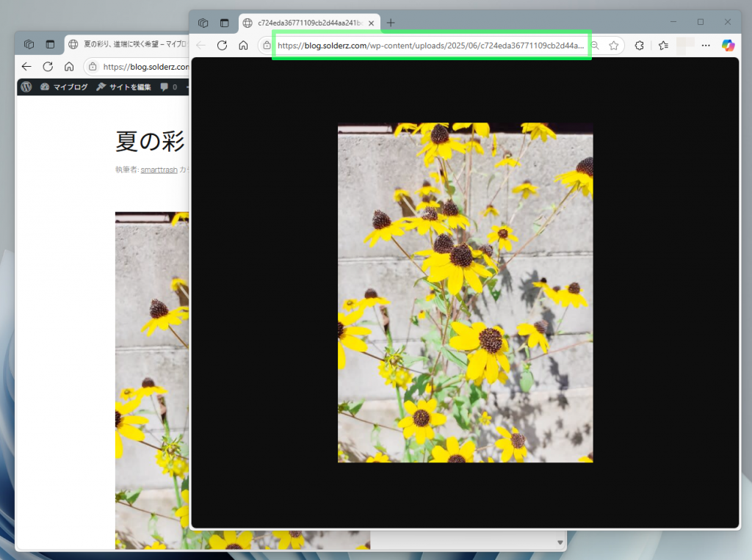Add this page to favorites with star icon
This screenshot has width=752, height=560.
pyautogui.click(x=614, y=46)
